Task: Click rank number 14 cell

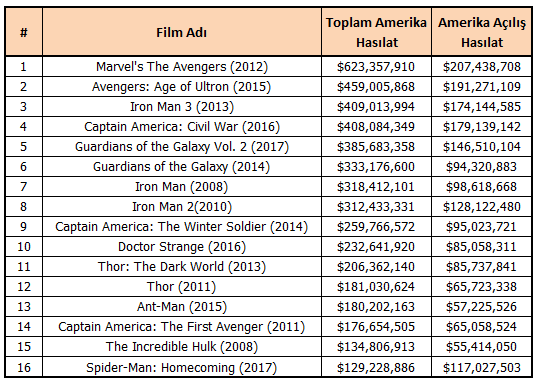Action: (24, 326)
